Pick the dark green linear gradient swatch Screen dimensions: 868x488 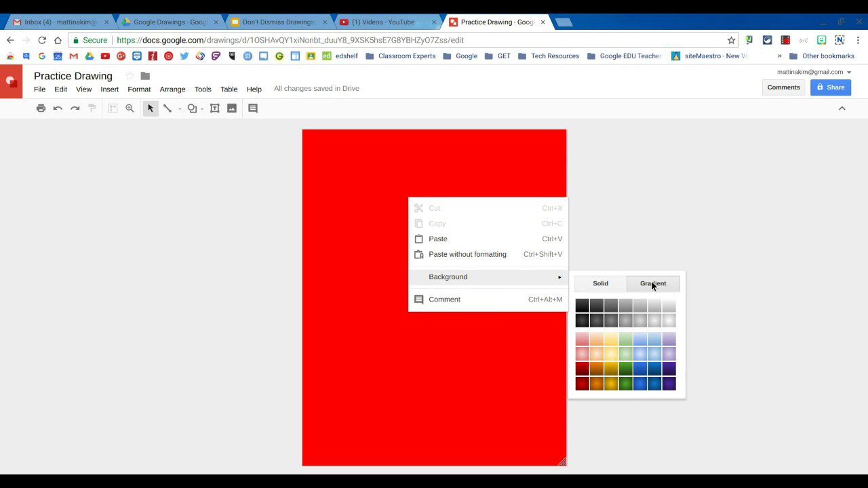625,369
